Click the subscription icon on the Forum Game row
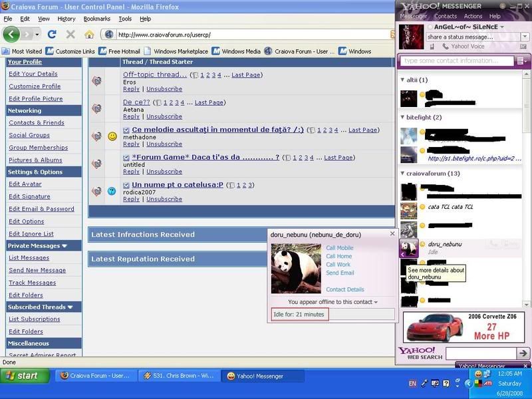The height and width of the screenshot is (399, 532). [96, 164]
